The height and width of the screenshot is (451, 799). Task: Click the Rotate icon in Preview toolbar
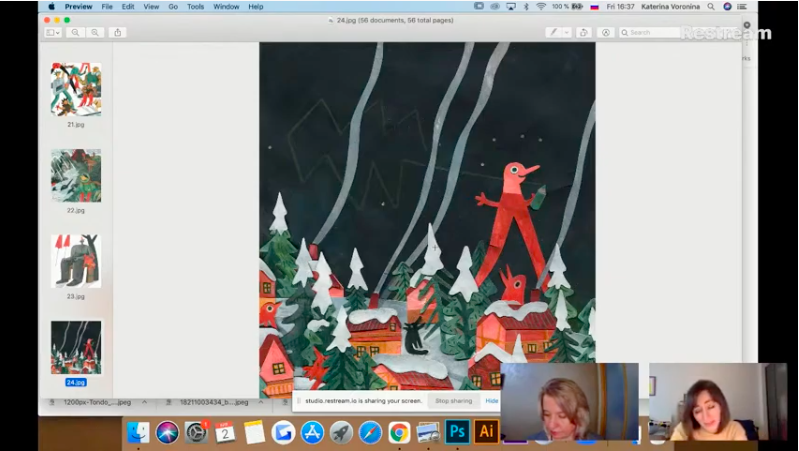(585, 32)
